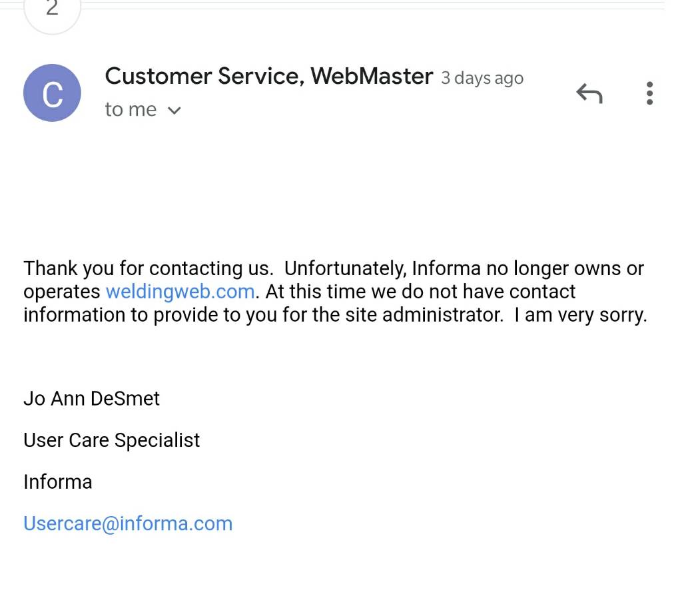Open the weldingweb.com link
Viewport: 682px width, 616px height.
pos(180,292)
